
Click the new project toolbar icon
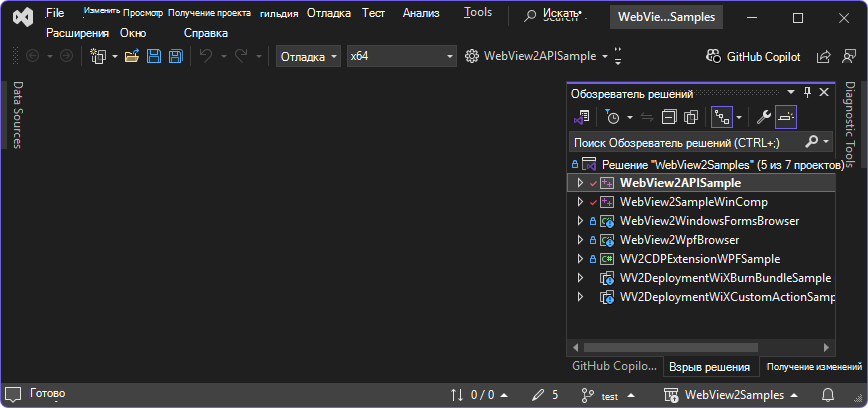tap(98, 56)
